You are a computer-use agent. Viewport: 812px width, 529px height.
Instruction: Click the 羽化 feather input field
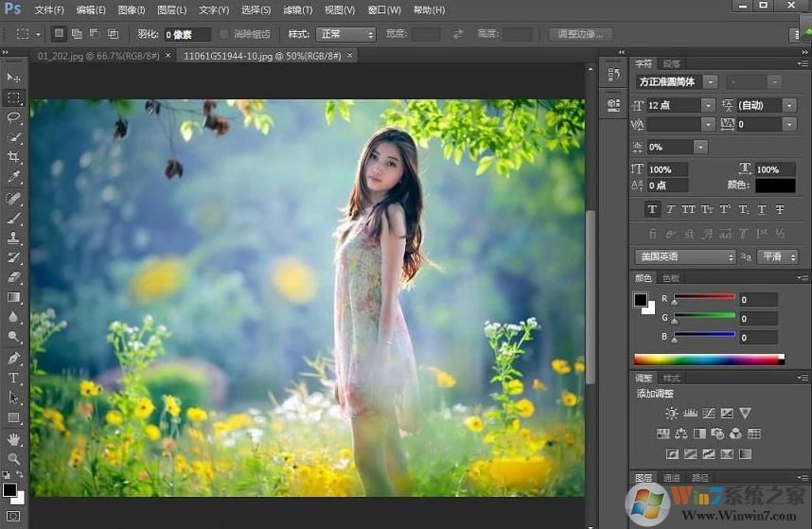click(187, 35)
